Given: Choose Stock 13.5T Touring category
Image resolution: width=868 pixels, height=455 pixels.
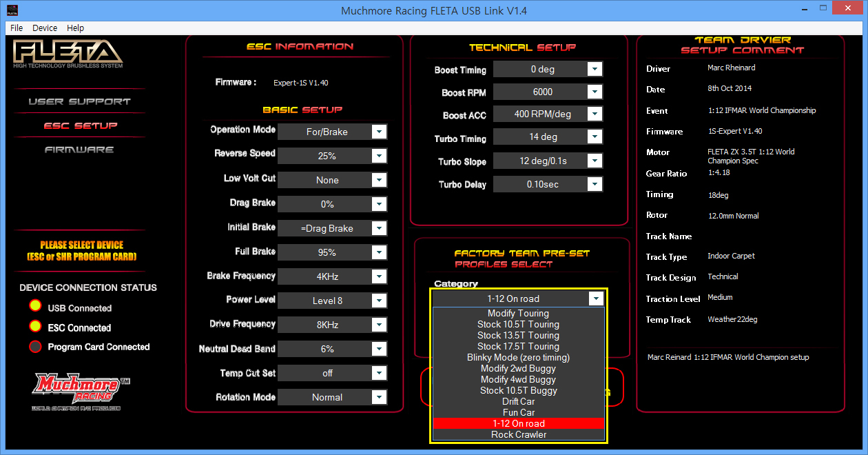Looking at the screenshot, I should pos(519,335).
